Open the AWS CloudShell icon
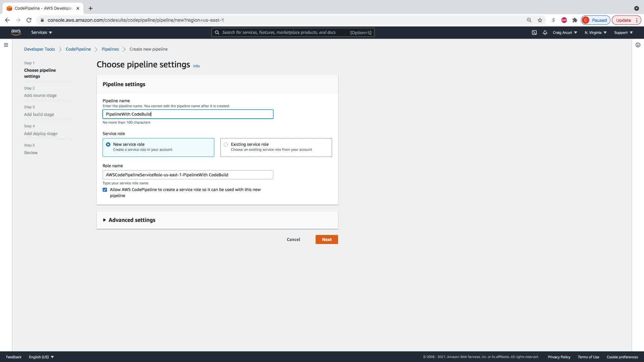Viewport: 644px width, 362px height. 534,33
